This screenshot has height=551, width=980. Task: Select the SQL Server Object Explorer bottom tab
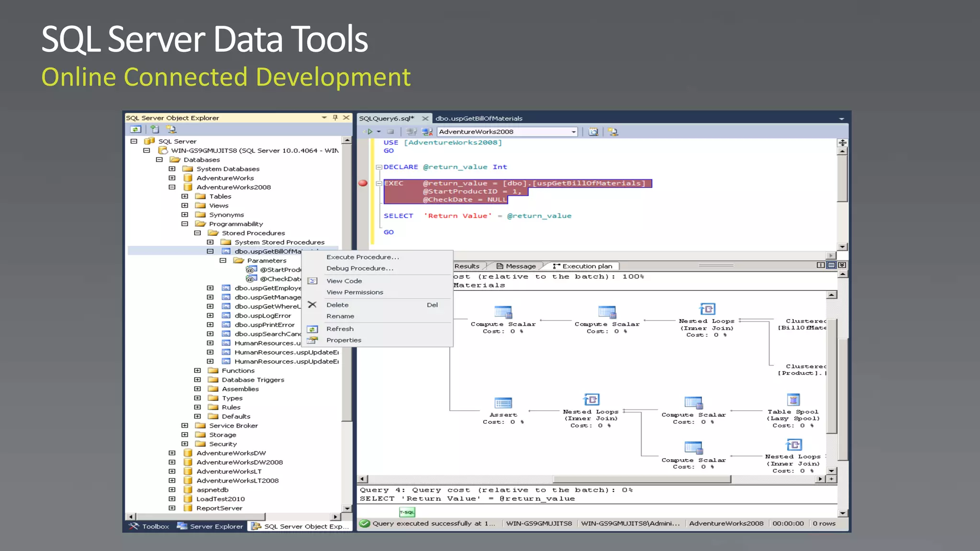point(301,526)
